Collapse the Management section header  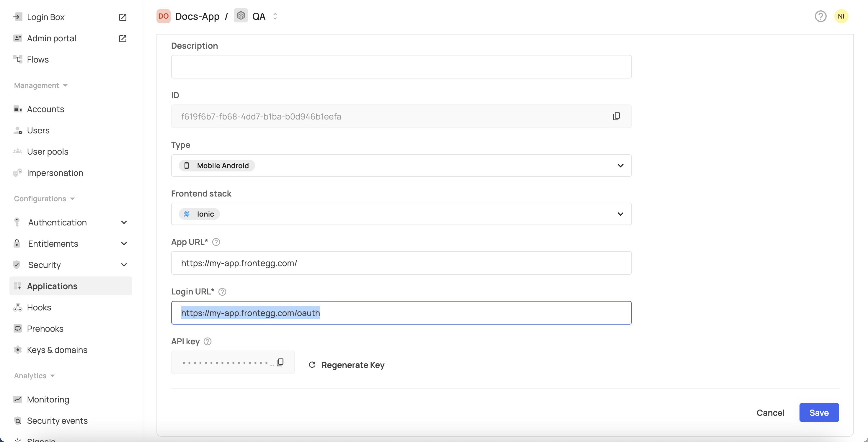41,86
